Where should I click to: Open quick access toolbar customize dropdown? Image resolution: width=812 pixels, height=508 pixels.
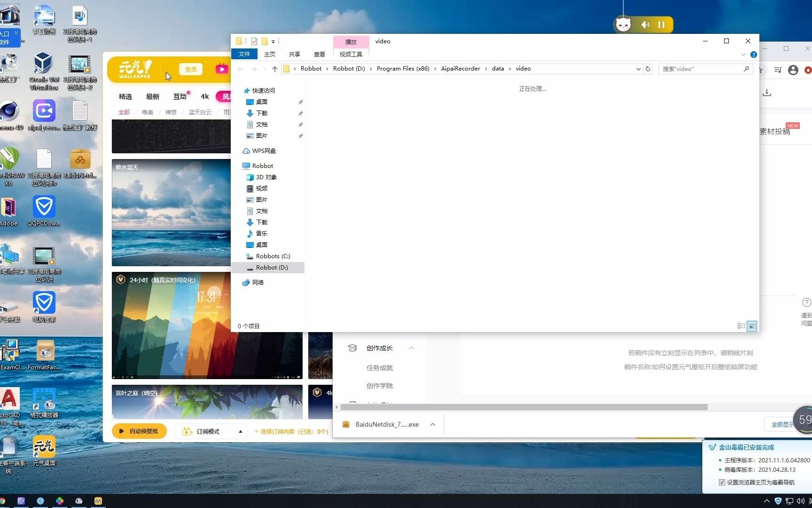tap(273, 41)
